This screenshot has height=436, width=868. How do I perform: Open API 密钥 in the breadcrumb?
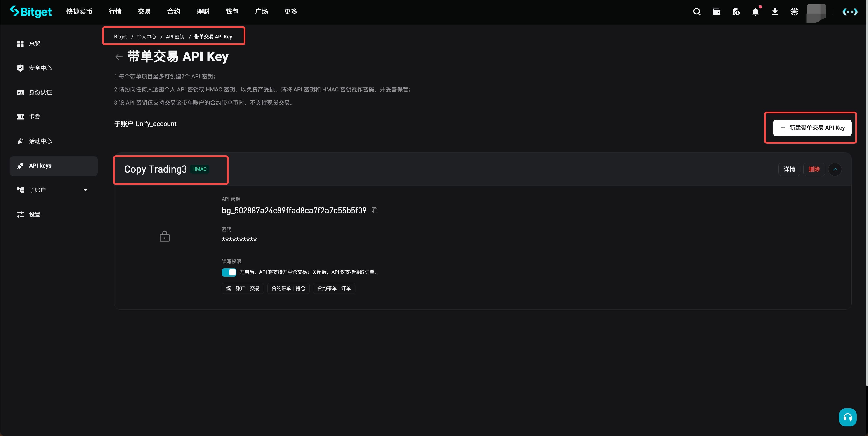[x=175, y=36]
